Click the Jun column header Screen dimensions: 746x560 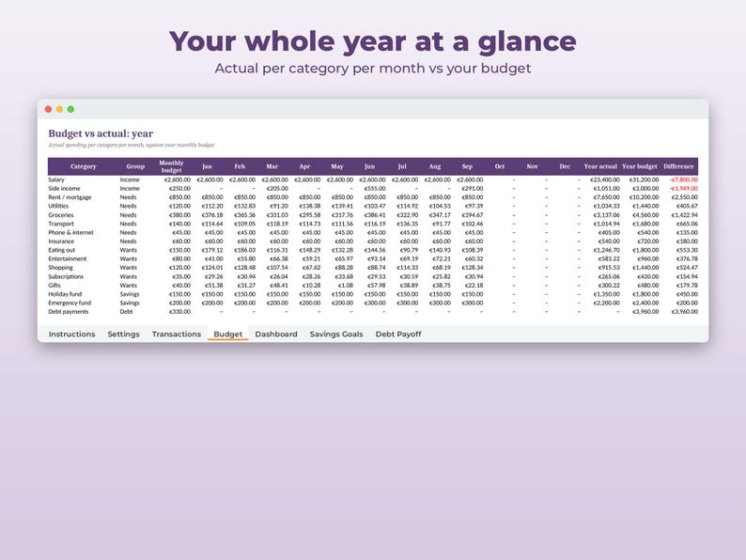(x=369, y=166)
